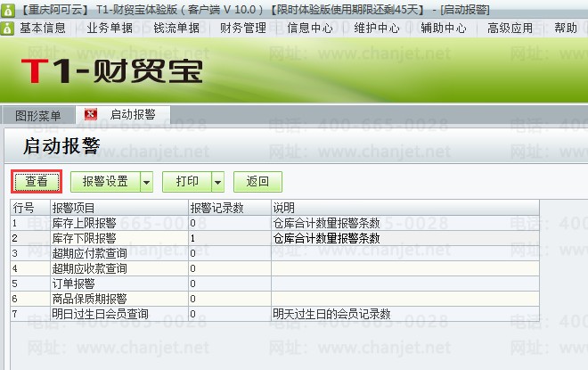Click the app icon in title bar
This screenshot has width=588, height=370.
click(7, 10)
